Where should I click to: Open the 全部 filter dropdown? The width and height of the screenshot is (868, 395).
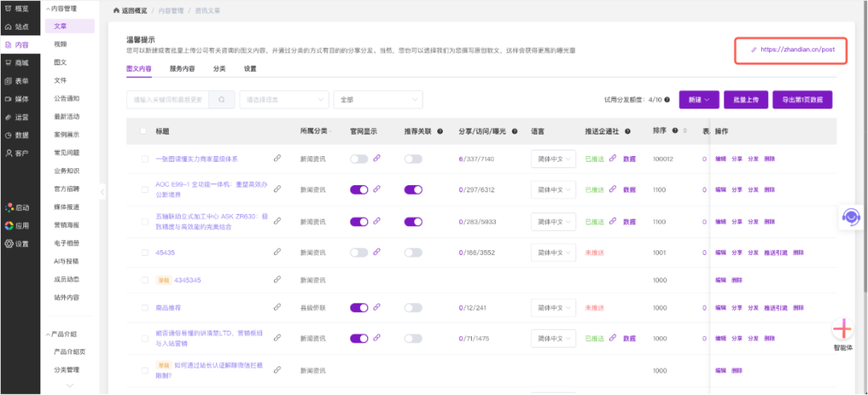tap(378, 100)
